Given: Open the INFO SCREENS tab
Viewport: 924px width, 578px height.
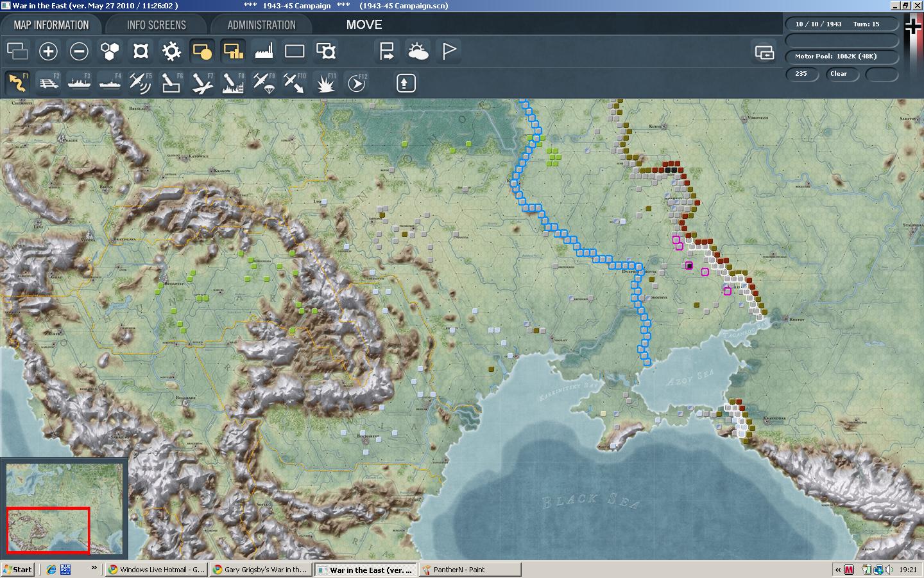Looking at the screenshot, I should coord(156,25).
